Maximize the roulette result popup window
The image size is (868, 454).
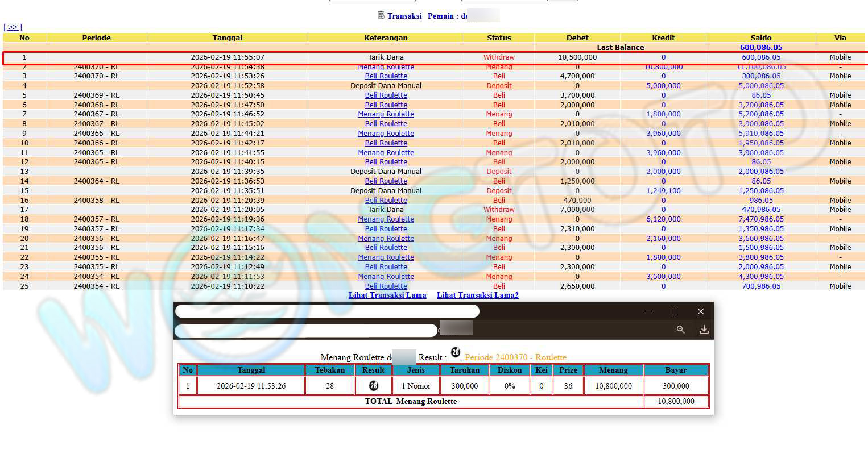[675, 311]
